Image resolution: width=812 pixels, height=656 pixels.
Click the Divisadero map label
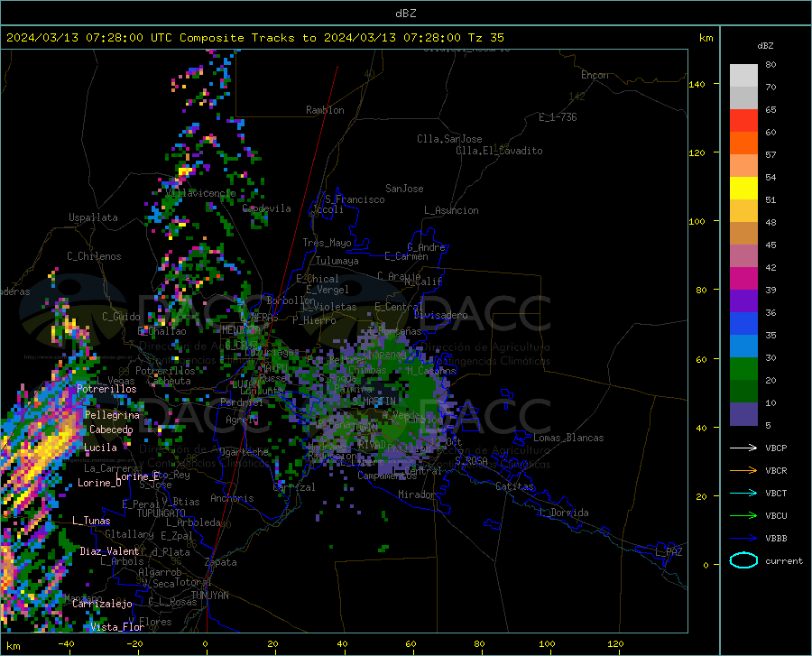pos(440,315)
